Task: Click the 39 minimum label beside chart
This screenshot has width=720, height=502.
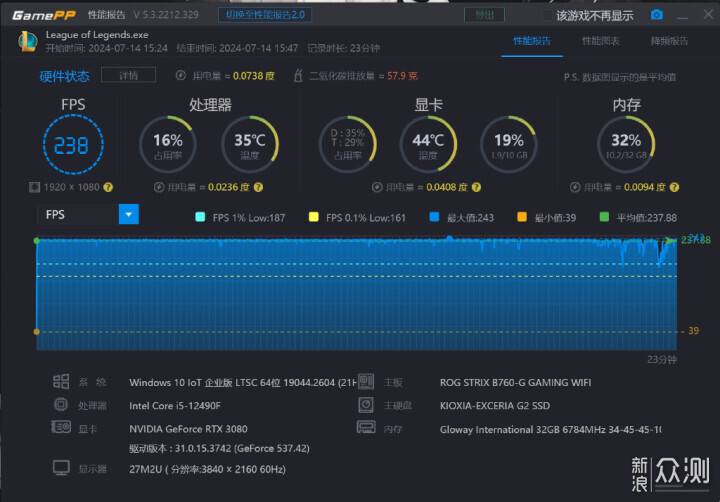Action: 693,331
